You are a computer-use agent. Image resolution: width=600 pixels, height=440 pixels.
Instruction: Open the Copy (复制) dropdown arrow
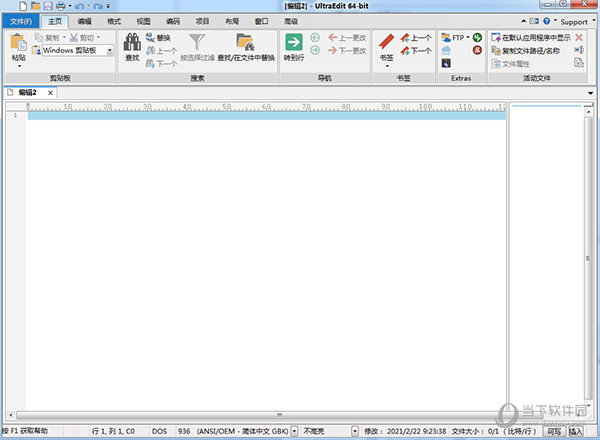click(x=64, y=37)
